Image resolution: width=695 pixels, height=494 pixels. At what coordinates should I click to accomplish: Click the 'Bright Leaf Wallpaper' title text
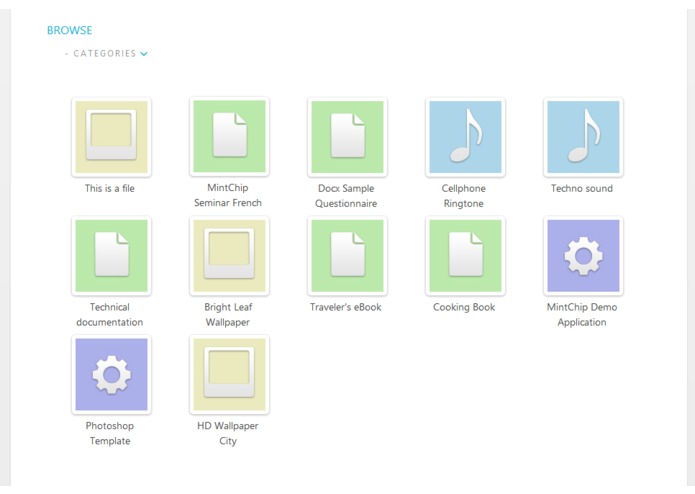click(x=228, y=315)
